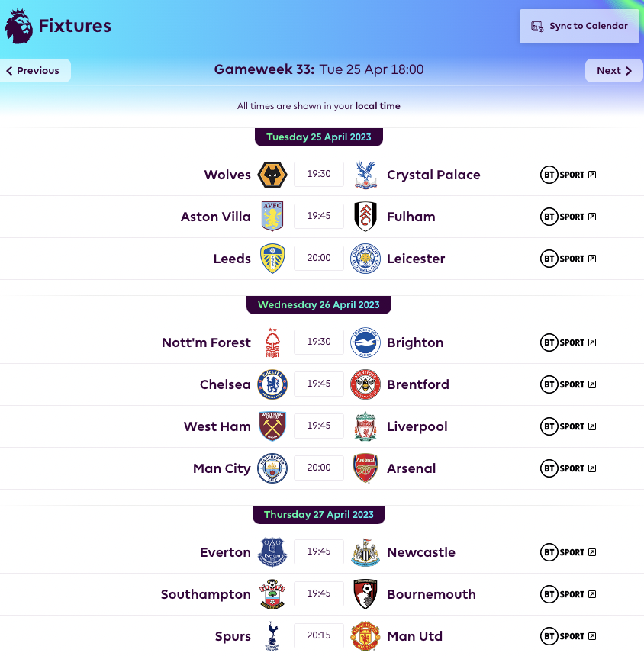This screenshot has width=644, height=656.
Task: Select the Wolves club badge
Action: pyautogui.click(x=272, y=174)
